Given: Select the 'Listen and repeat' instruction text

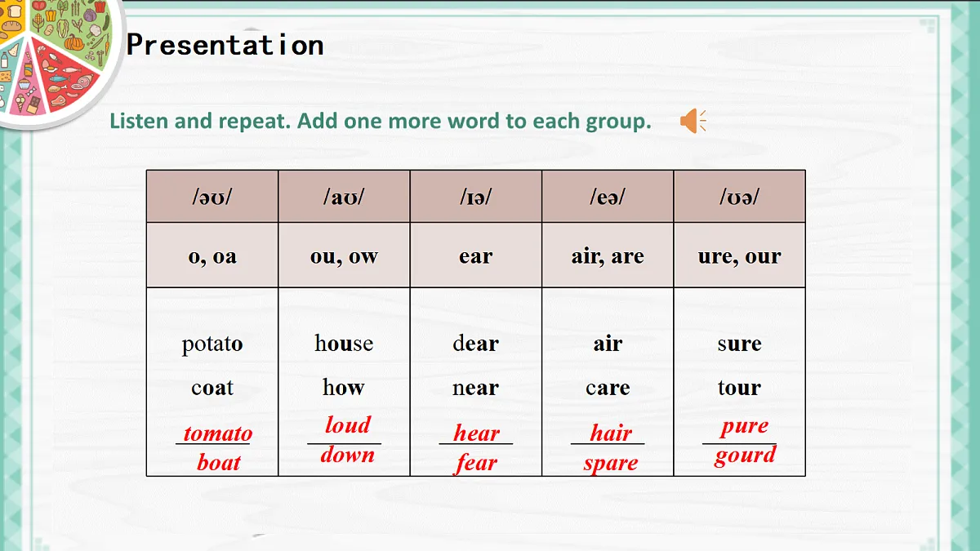Looking at the screenshot, I should point(381,122).
